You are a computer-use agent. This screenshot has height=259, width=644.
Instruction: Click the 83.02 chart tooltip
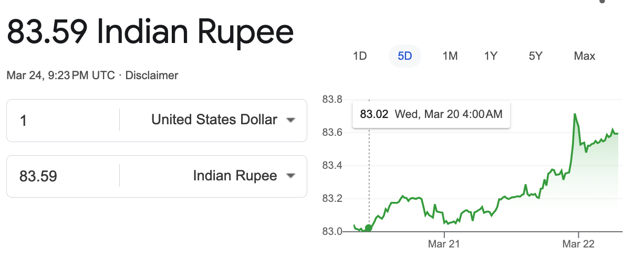[431, 114]
